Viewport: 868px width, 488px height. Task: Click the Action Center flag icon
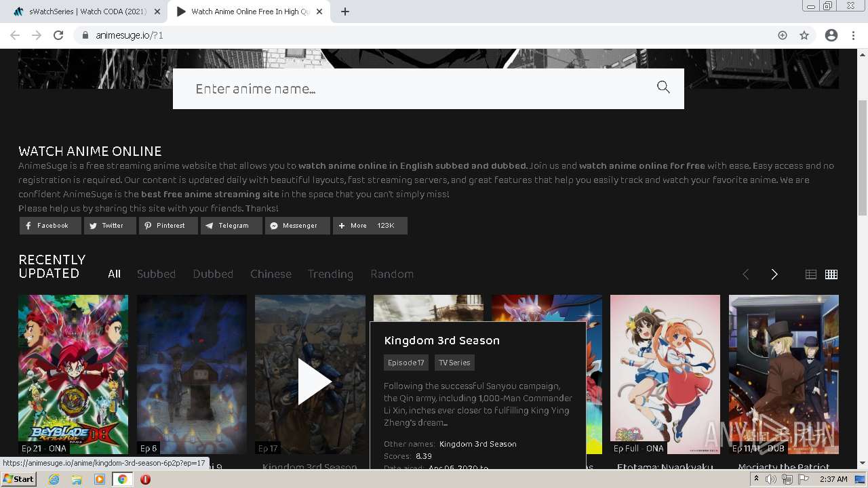click(803, 479)
